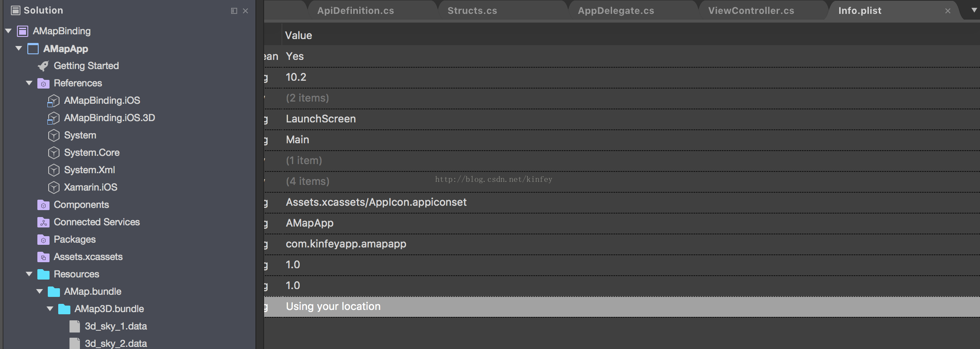Click the '10.2' value cell
Screen dimensions: 980x349
(296, 77)
